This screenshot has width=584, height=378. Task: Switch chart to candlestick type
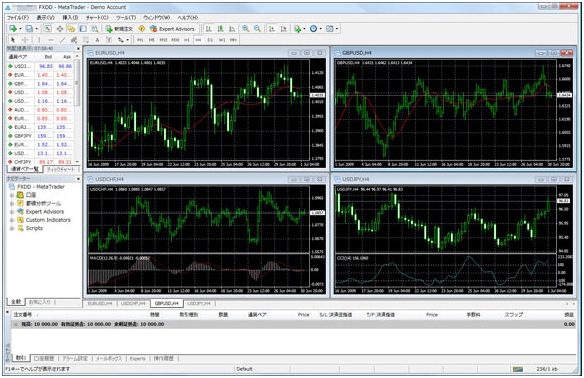[x=220, y=29]
